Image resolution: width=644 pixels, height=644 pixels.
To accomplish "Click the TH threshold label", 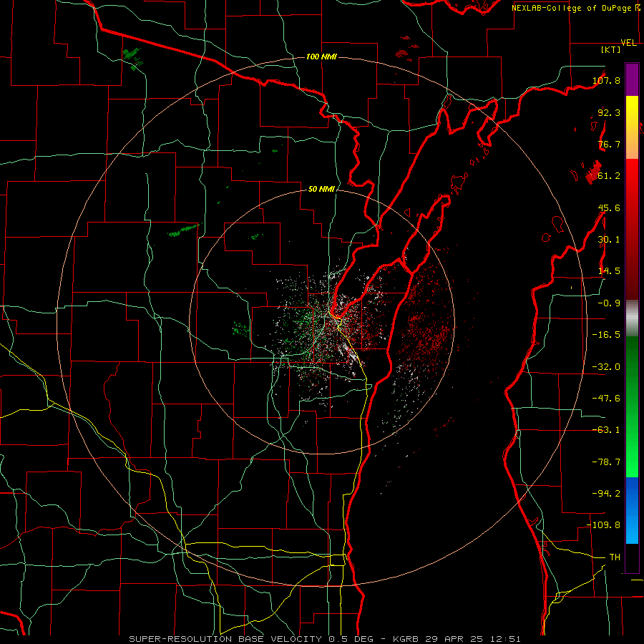I will pyautogui.click(x=615, y=557).
